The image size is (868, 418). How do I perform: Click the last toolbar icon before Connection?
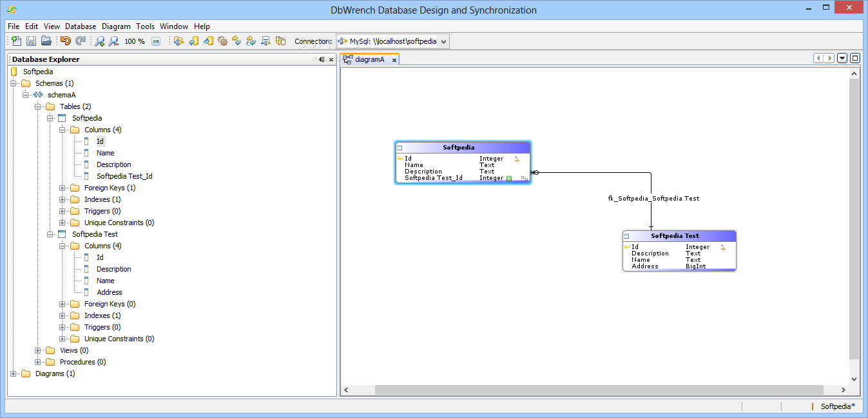[x=281, y=41]
